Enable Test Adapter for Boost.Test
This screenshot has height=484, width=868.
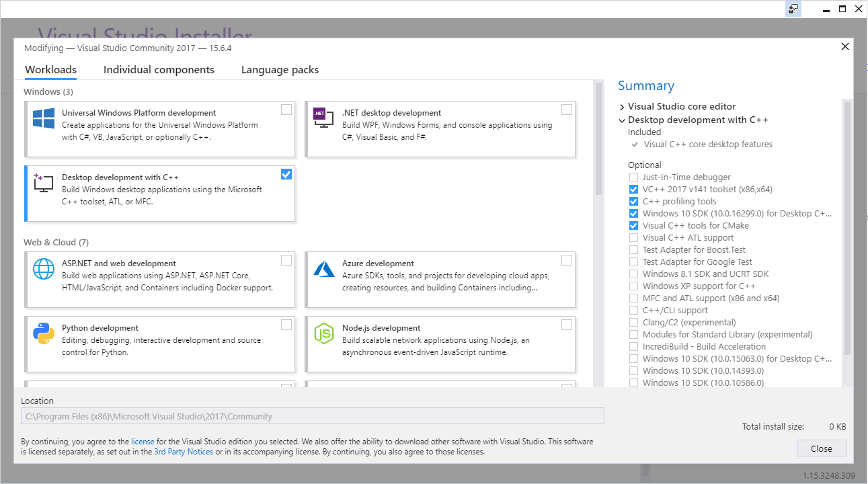(633, 250)
